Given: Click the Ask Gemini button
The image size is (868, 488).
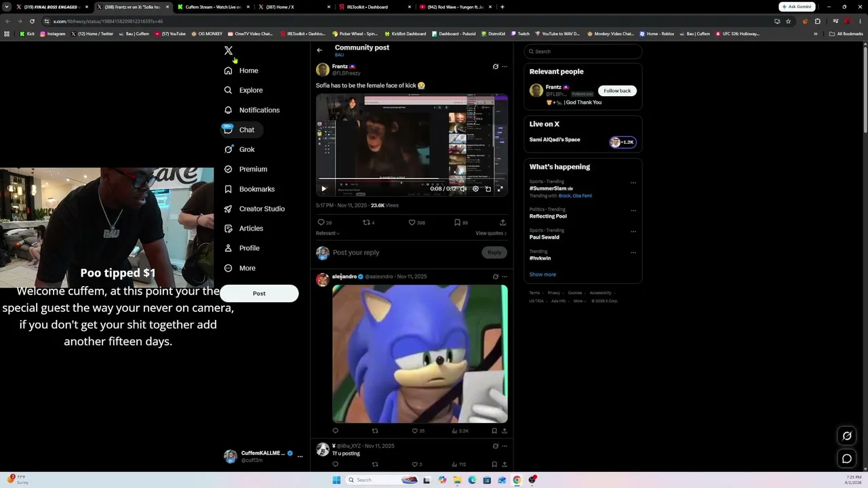Looking at the screenshot, I should 797,7.
